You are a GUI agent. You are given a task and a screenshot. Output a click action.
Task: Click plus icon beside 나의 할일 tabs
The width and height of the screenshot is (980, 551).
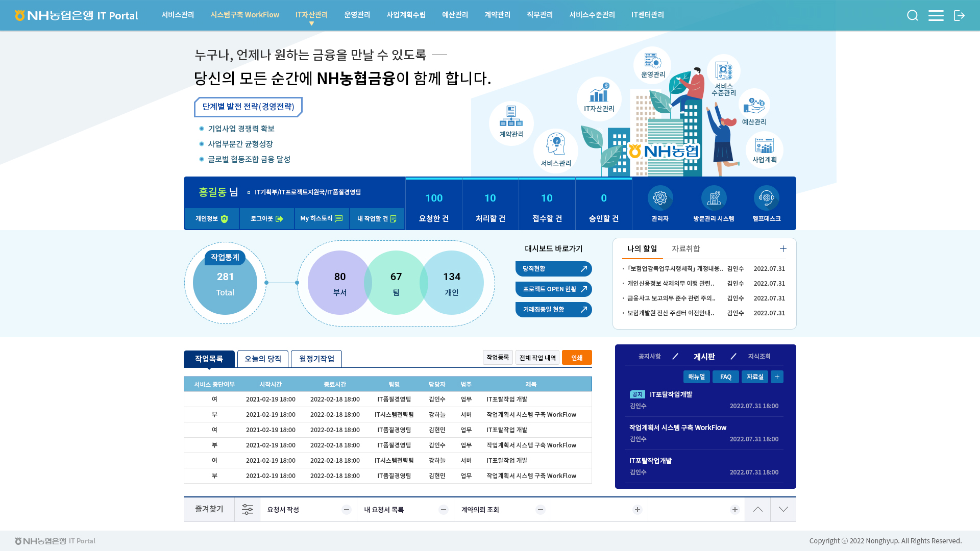783,249
